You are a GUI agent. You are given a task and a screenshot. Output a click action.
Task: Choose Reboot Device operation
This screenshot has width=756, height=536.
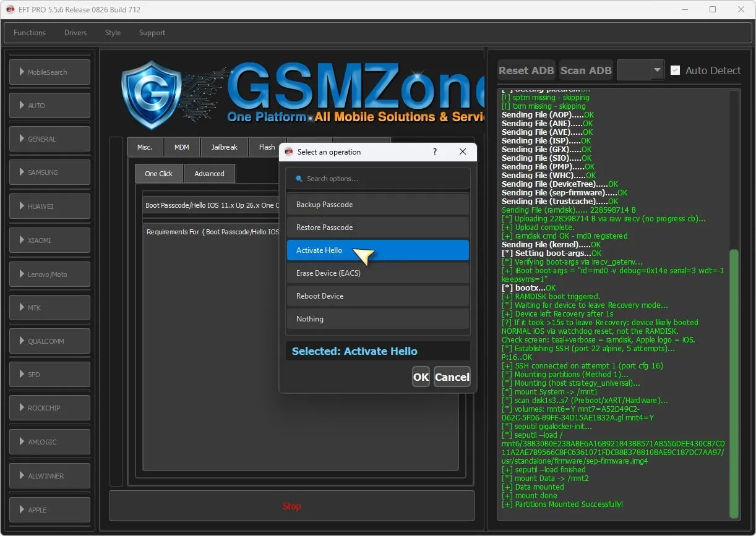(378, 296)
